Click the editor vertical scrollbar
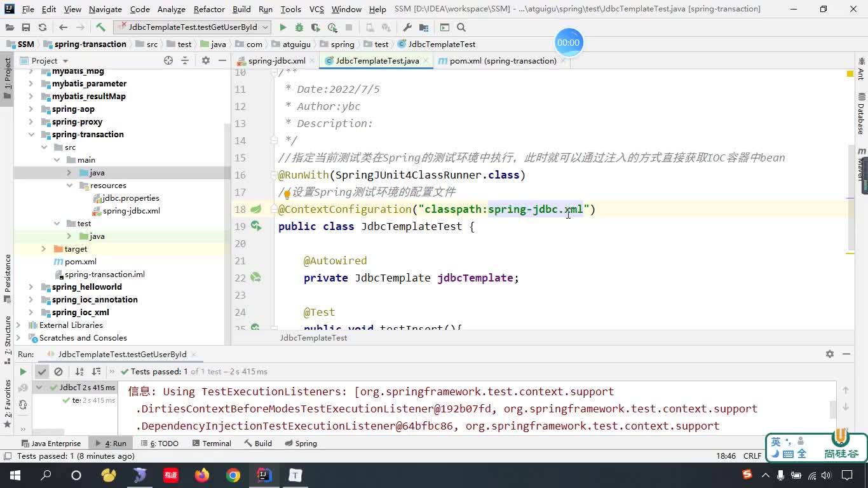This screenshot has height=488, width=868. click(851, 197)
